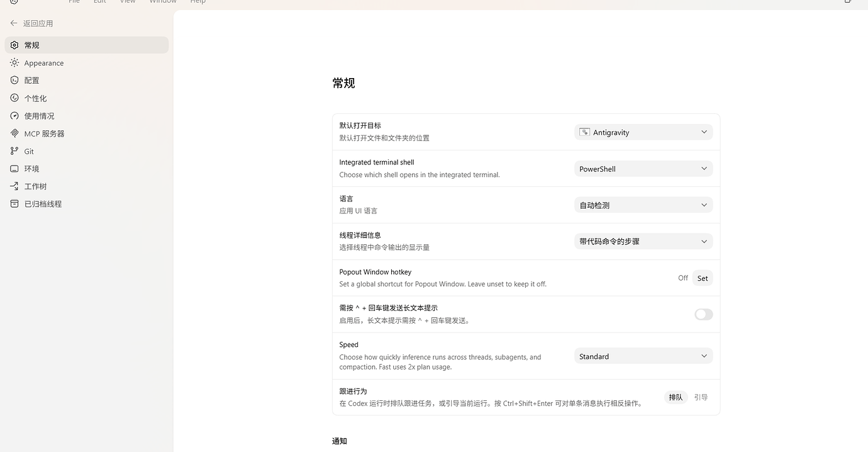Open 工作树 via its tree icon
868x452 pixels.
click(14, 186)
